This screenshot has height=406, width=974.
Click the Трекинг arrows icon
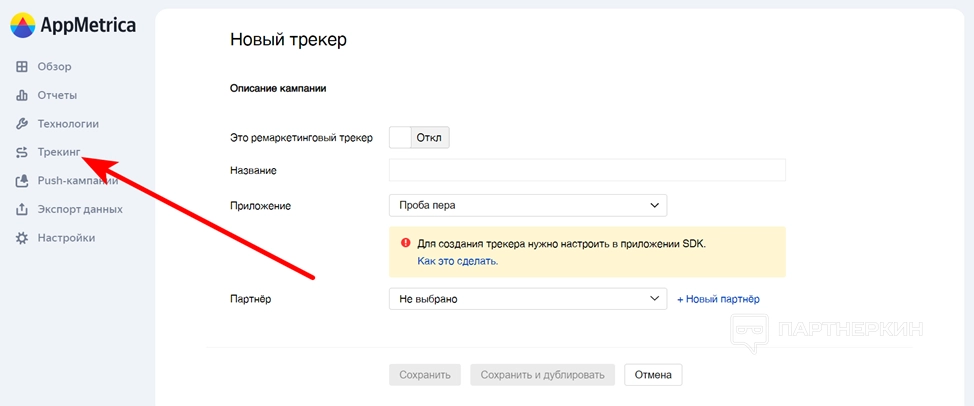(22, 152)
